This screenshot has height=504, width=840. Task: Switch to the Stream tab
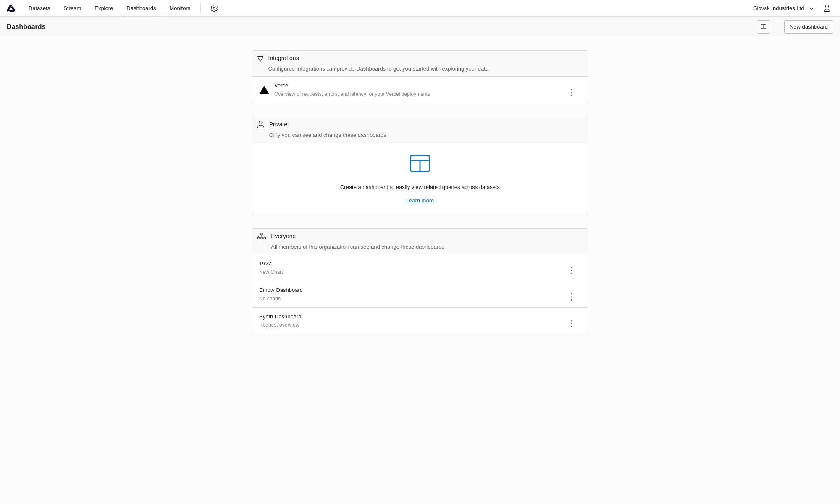(x=72, y=8)
